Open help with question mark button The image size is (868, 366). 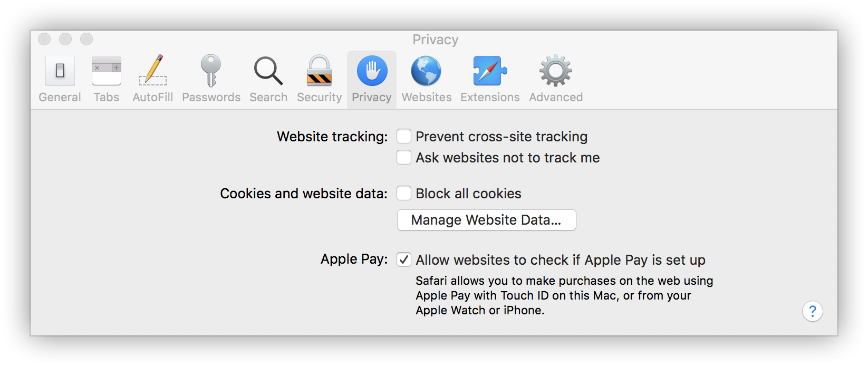coord(812,311)
